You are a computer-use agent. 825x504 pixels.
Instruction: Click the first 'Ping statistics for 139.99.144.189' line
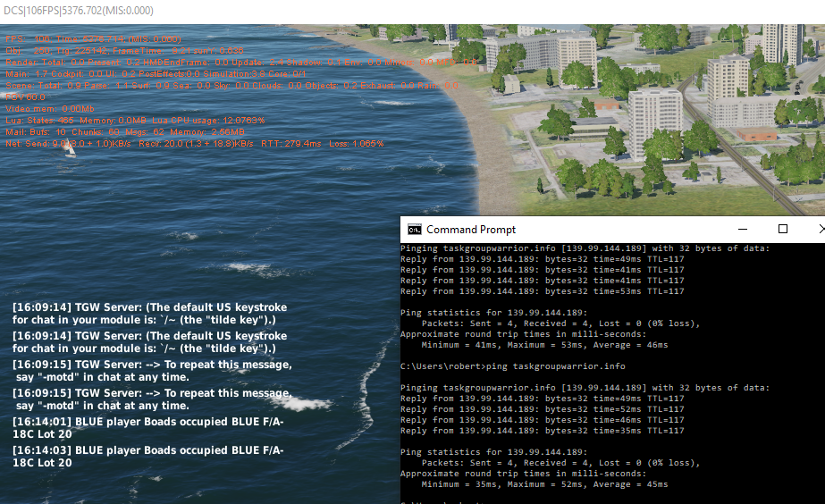493,313
